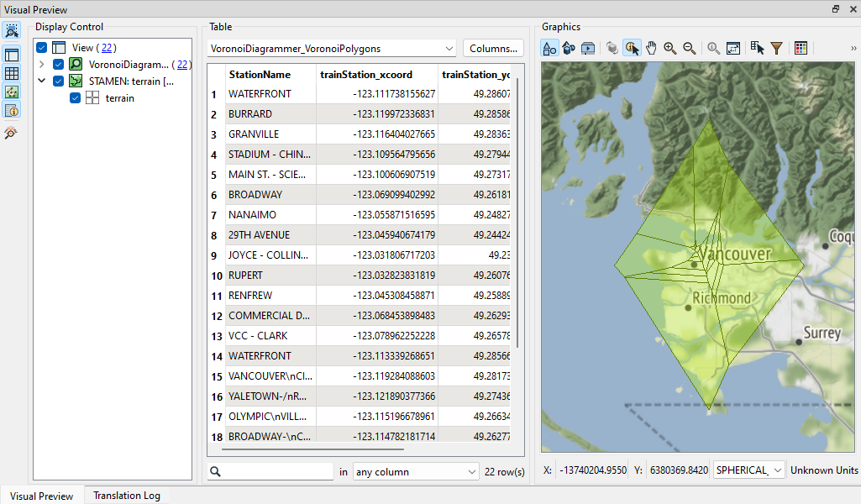Collapse the STAMEN: terrain tree arrow
Viewport: 861px width, 504px height.
tap(42, 81)
